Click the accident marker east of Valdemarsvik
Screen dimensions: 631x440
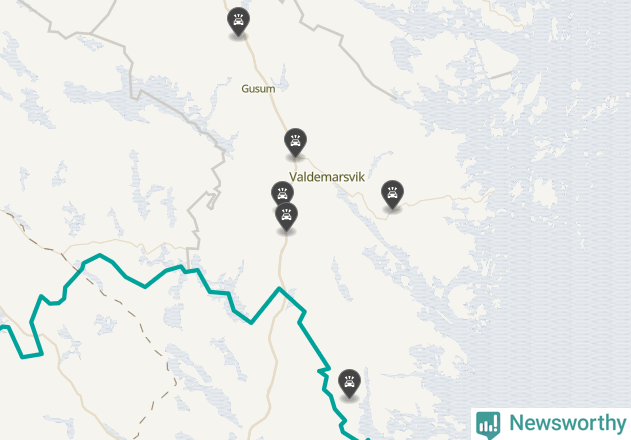(x=392, y=194)
